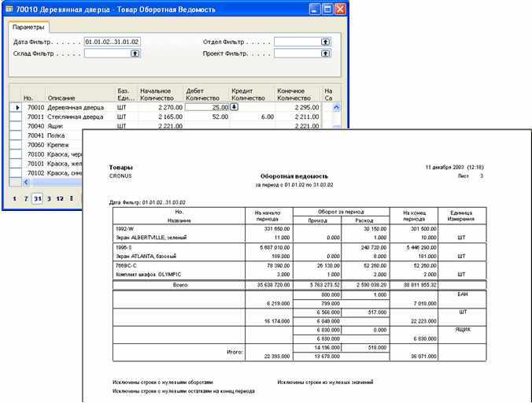This screenshot has height=403, width=532.
Task: Select item number 70041 Полка
Action: tap(35, 135)
